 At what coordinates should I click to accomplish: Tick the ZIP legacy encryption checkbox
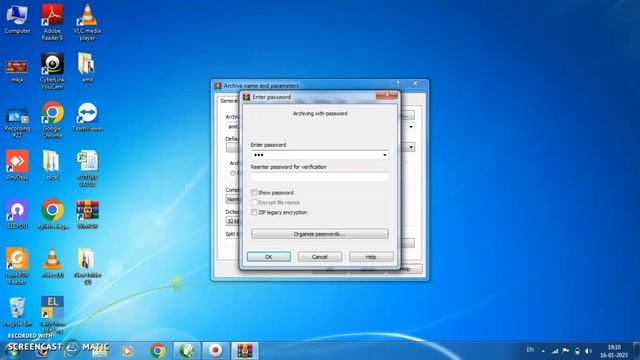(x=254, y=212)
